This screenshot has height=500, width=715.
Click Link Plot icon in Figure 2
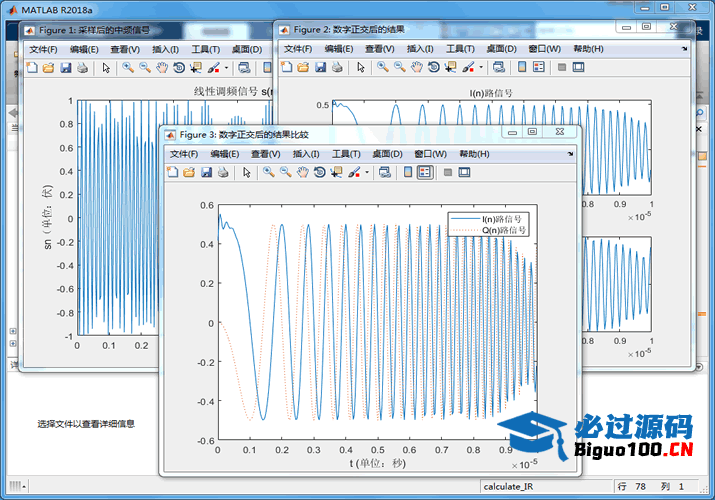[498, 67]
